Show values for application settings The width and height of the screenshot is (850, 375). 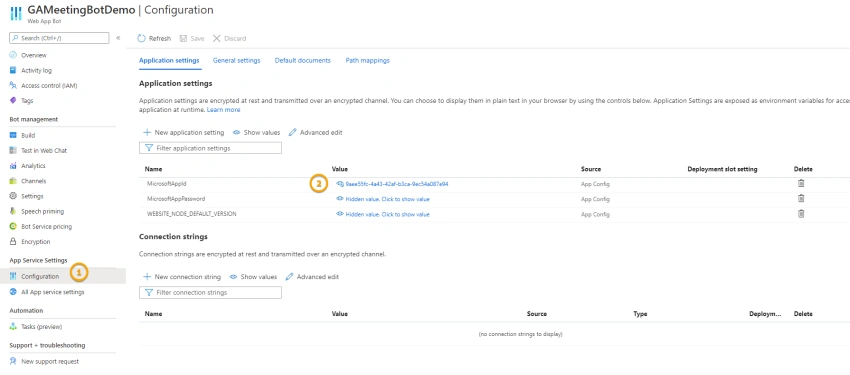coord(256,132)
